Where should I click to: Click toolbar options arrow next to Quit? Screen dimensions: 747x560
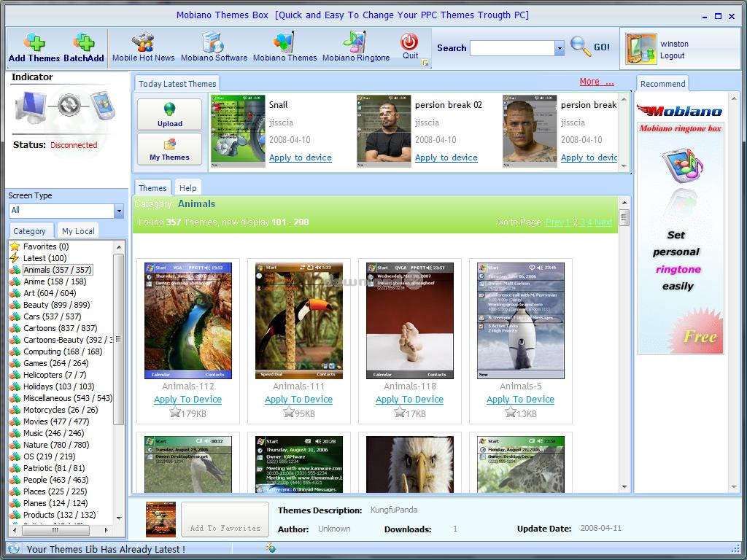tap(425, 63)
